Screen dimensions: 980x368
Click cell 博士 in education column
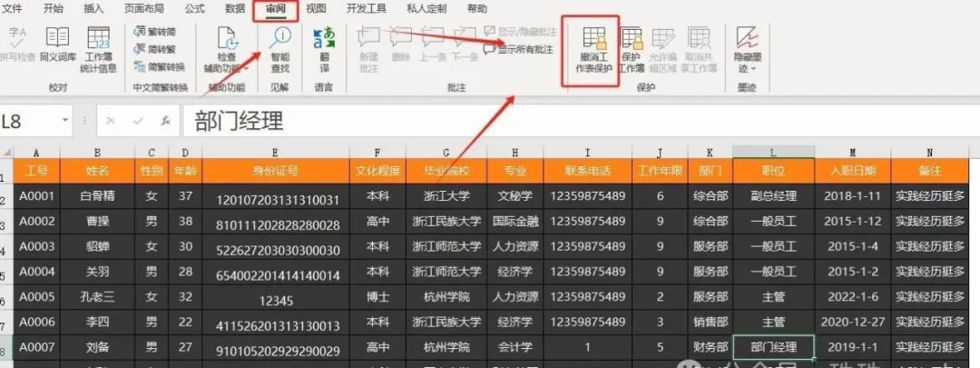coord(377,296)
